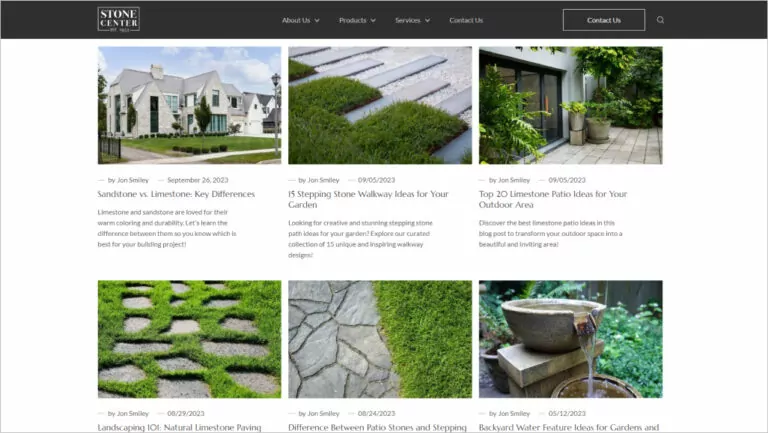Image resolution: width=768 pixels, height=433 pixels.
Task: Open the white stone house thumbnail
Action: coord(189,105)
